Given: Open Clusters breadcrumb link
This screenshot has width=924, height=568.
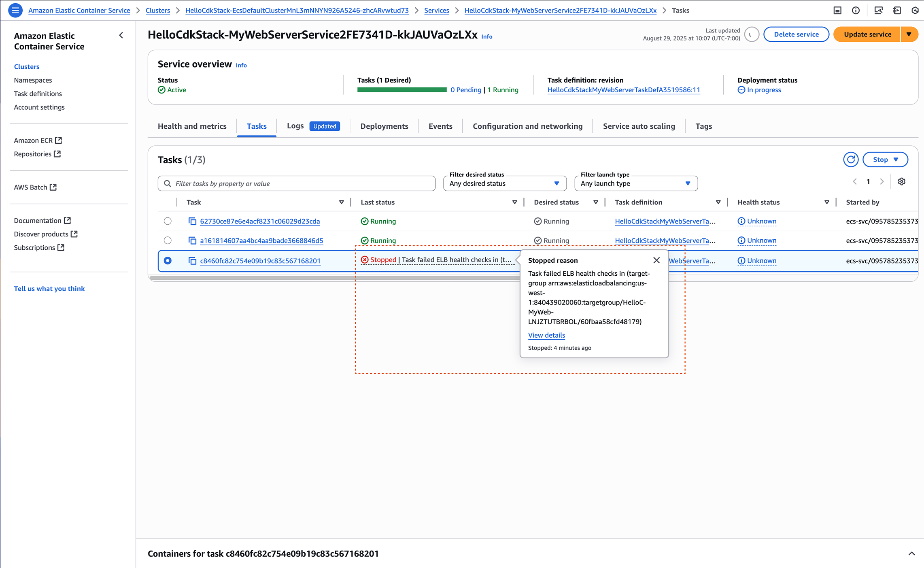Looking at the screenshot, I should pos(157,11).
